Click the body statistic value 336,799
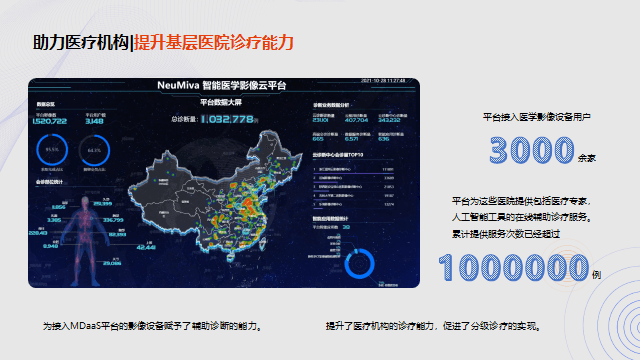The image size is (640, 360). 113,220
